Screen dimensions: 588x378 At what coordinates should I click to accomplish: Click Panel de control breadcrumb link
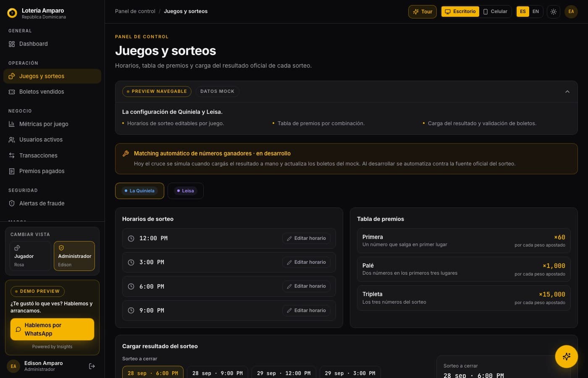[135, 11]
